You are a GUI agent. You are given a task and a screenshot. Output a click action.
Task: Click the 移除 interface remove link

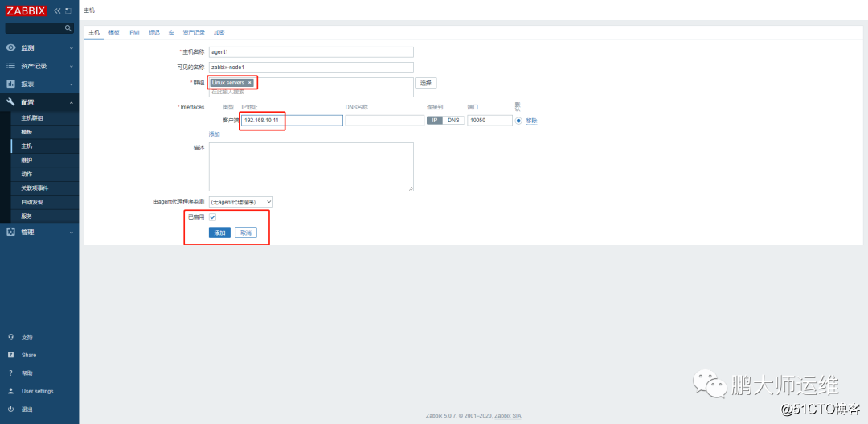pos(531,121)
